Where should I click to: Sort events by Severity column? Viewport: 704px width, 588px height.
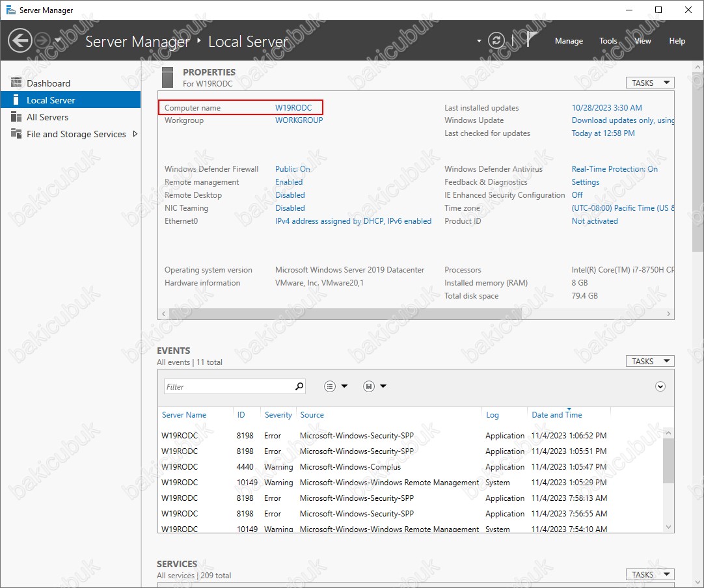278,415
